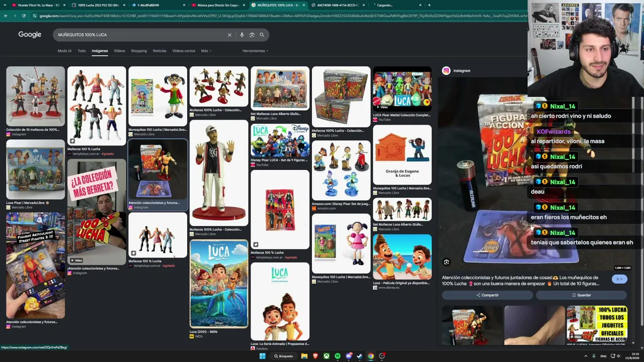Clear the search box with the X icon
The image size is (644, 362).
pos(229,35)
